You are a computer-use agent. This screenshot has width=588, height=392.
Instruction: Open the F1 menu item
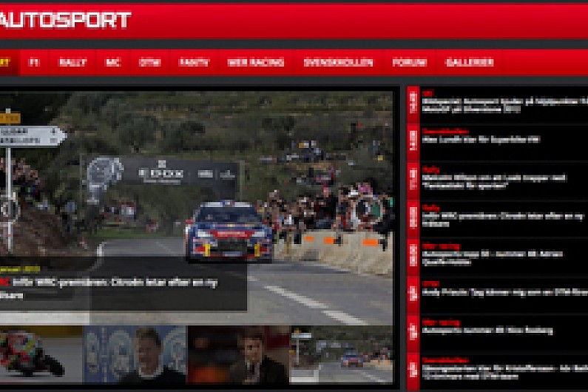tap(34, 62)
